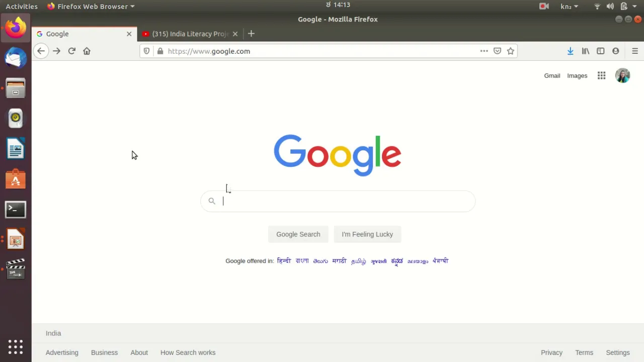644x362 pixels.
Task: Open the Advertising footer link
Action: pos(62,352)
